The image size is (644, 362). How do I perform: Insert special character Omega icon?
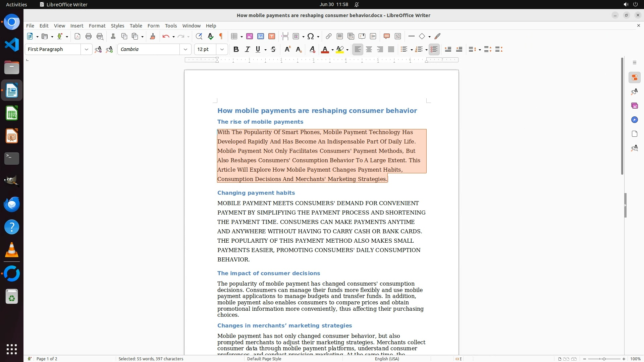click(x=311, y=36)
